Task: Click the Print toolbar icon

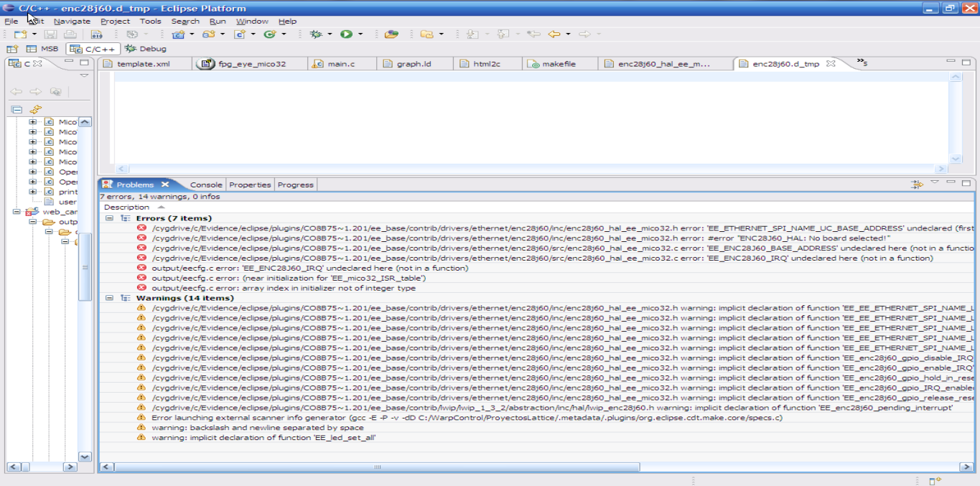Action: (70, 34)
